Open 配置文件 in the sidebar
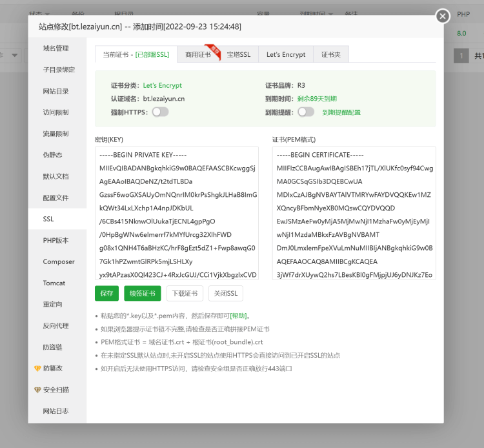The height and width of the screenshot is (448, 484). (57, 198)
